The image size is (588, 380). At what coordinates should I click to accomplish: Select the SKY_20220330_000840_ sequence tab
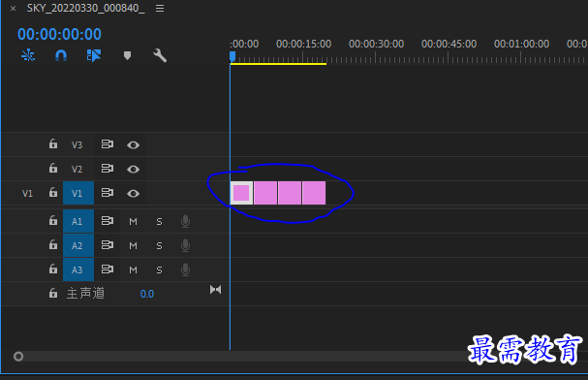(x=85, y=9)
